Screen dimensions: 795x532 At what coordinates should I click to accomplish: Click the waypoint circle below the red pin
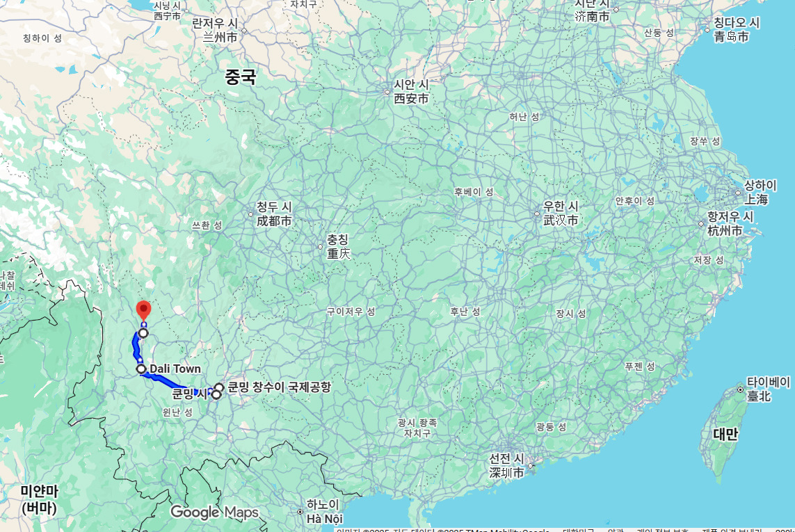click(x=143, y=333)
